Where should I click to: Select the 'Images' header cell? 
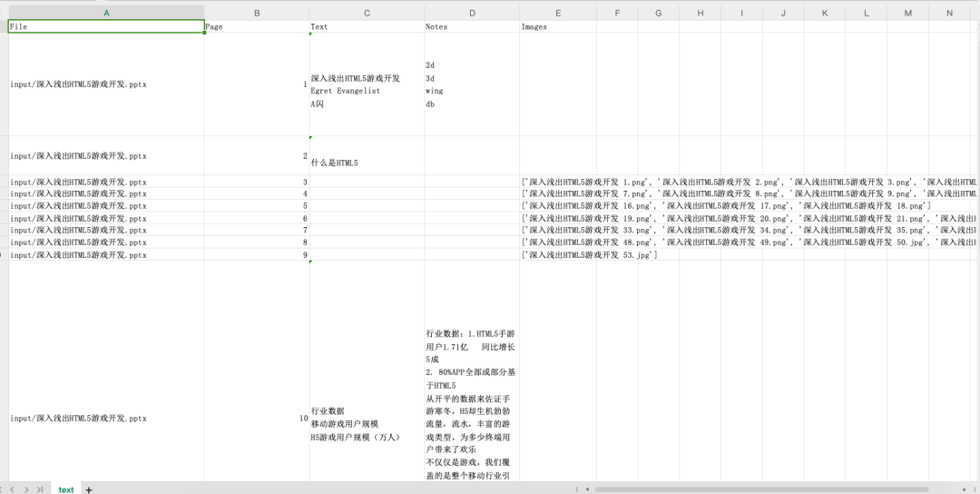point(557,26)
